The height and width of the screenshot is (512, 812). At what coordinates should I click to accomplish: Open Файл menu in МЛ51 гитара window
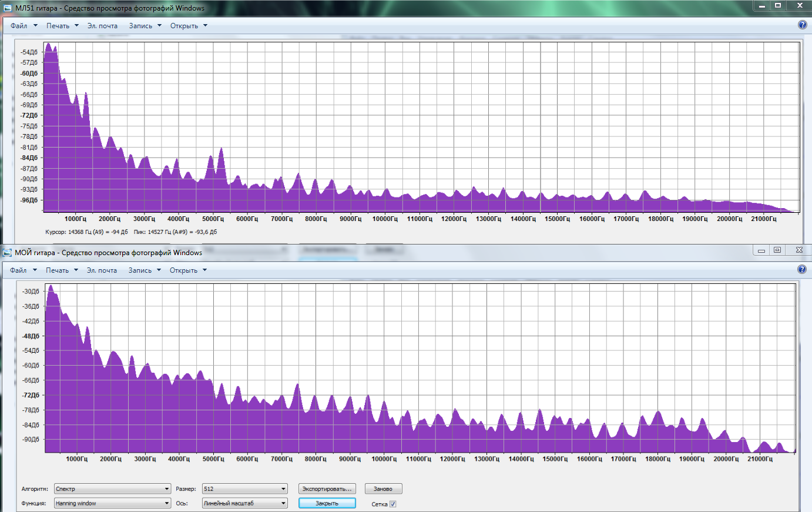click(24, 26)
